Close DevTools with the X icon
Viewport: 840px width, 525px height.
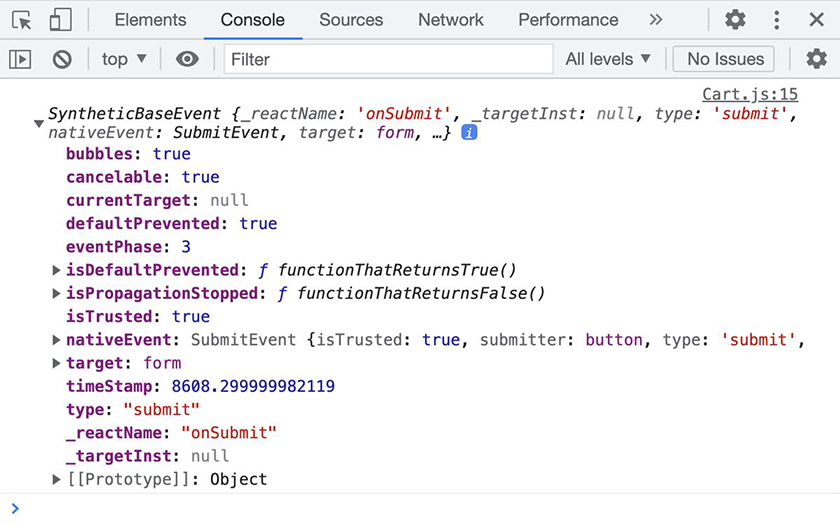coord(816,20)
